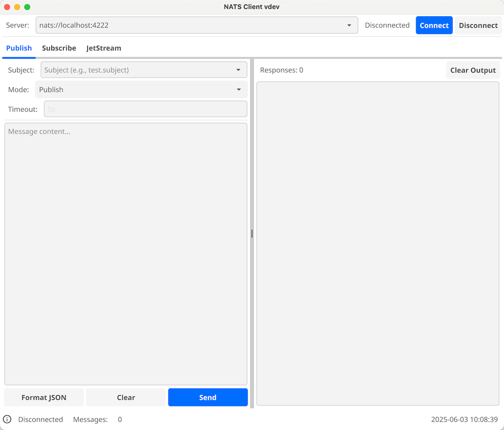The width and height of the screenshot is (504, 430).
Task: Click the info icon in status bar
Action: point(7,419)
